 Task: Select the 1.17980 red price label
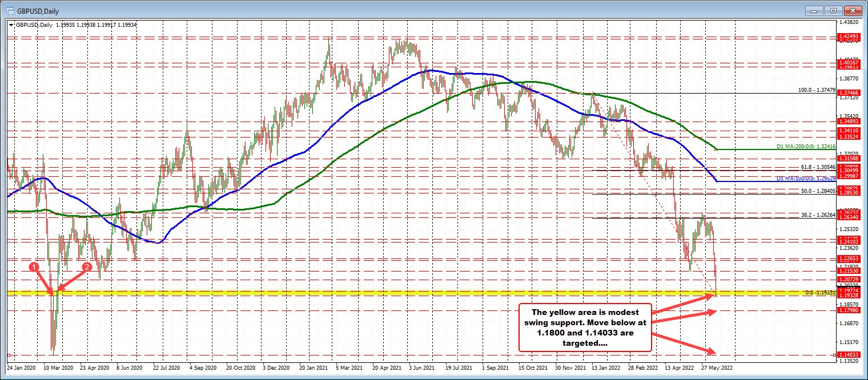(848, 310)
